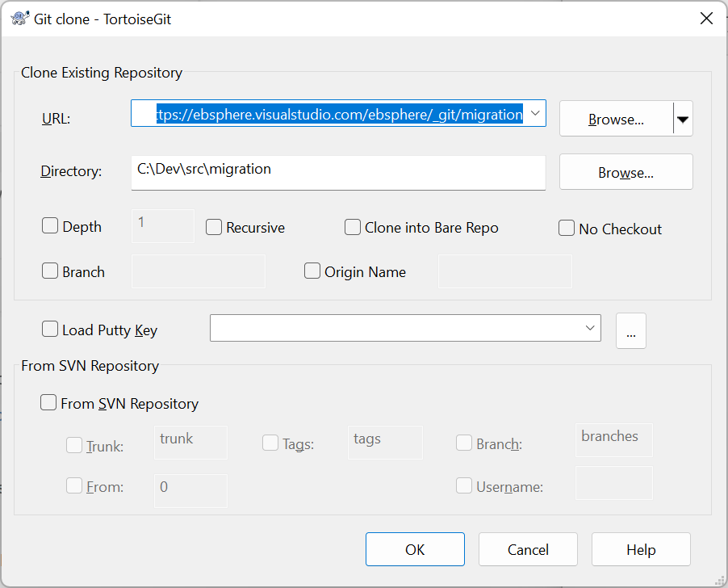Toggle the Username checkbox
Image resolution: width=728 pixels, height=588 pixels.
point(464,485)
